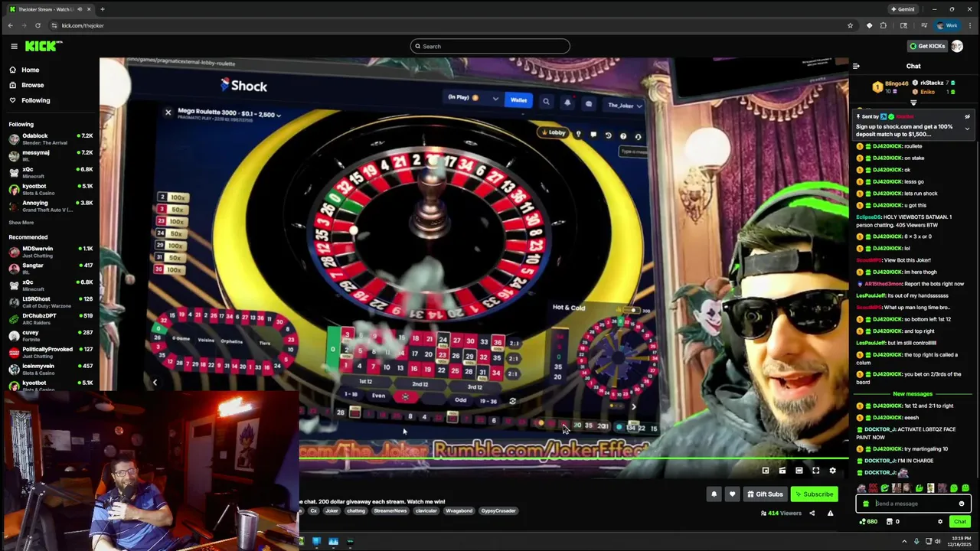Toggle notifications bell for the channel

pos(714,494)
